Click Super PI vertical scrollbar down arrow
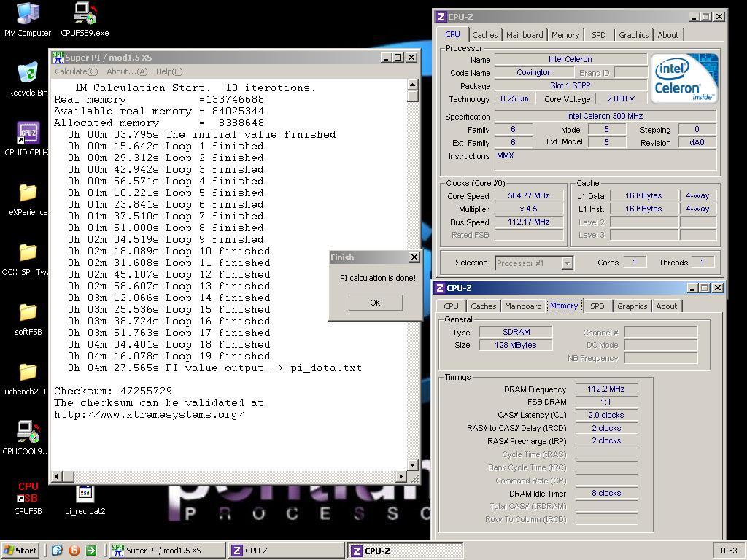The height and width of the screenshot is (560, 747). [413, 464]
